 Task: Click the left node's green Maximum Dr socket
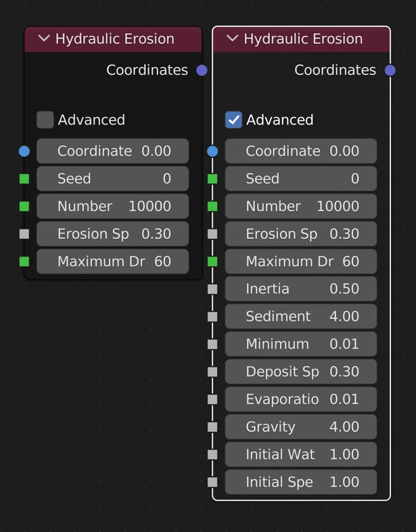(x=24, y=261)
